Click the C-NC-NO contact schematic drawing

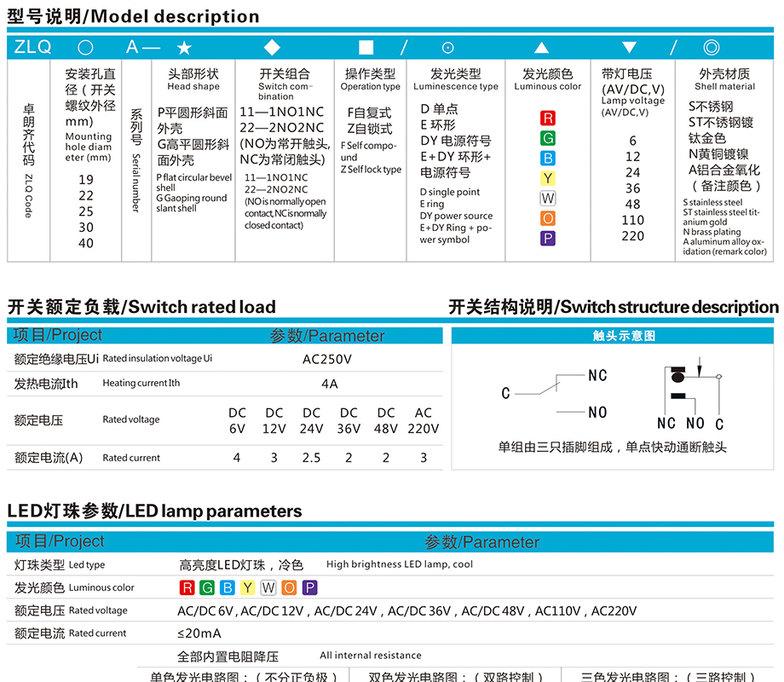(555, 394)
